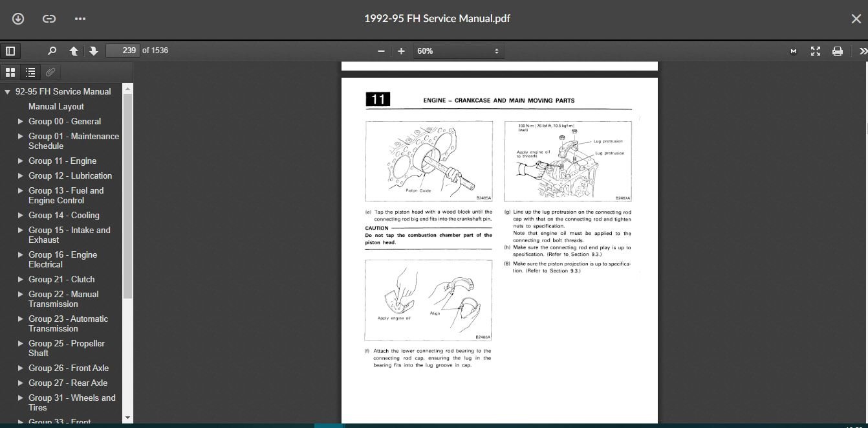Jump to Group 21 - Clutch section

(61, 279)
